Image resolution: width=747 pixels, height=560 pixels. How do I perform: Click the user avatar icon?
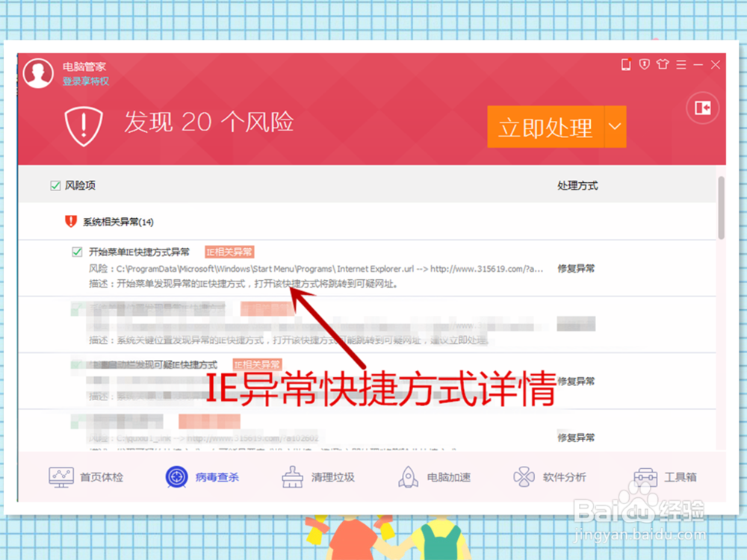coord(38,73)
